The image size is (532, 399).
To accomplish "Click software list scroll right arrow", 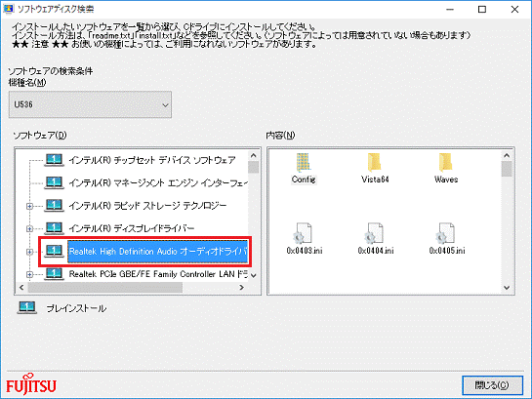I will tap(241, 287).
